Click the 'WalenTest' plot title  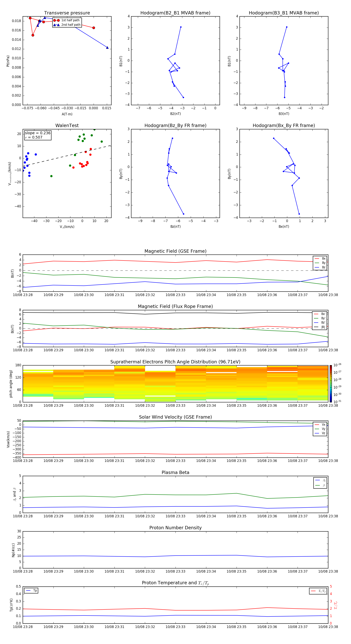coord(67,125)
